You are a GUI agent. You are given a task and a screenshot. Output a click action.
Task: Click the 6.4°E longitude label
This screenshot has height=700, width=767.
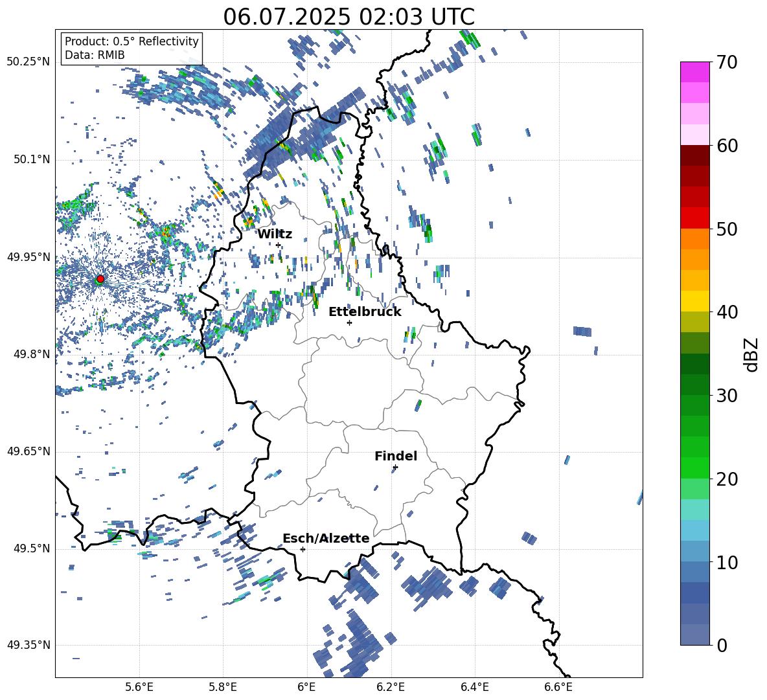tap(474, 687)
